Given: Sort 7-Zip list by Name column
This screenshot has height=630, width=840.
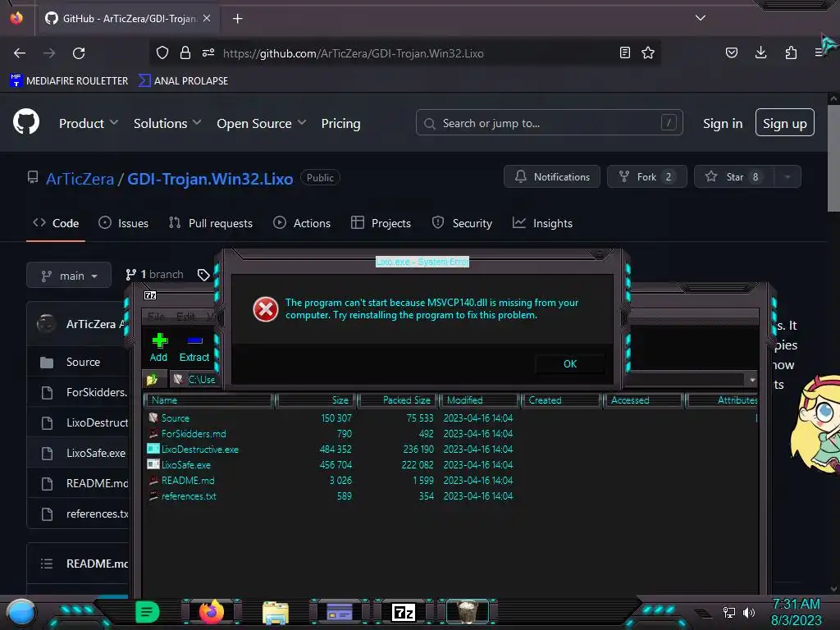Looking at the screenshot, I should [x=209, y=400].
